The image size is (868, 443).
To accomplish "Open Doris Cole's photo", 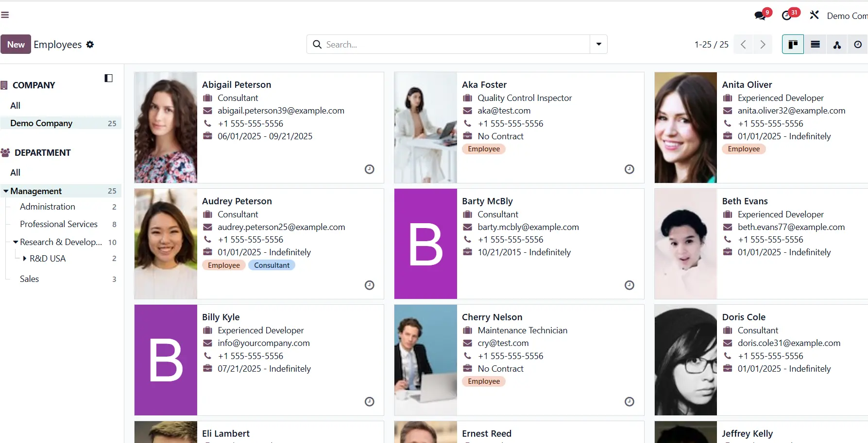I will [x=686, y=360].
